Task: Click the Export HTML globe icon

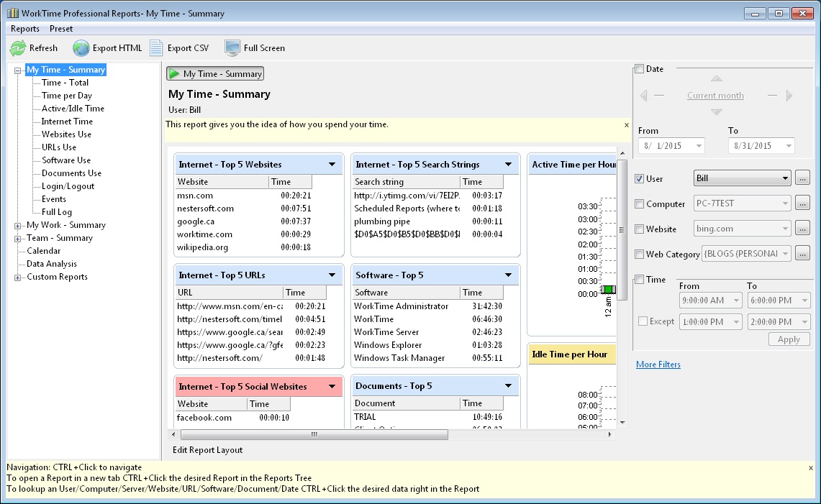Action: coord(81,48)
